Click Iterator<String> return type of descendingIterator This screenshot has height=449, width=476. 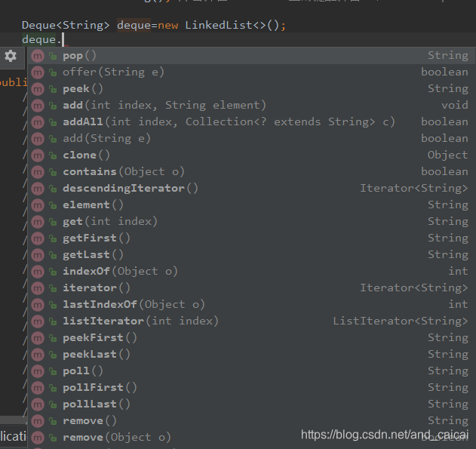tap(414, 188)
